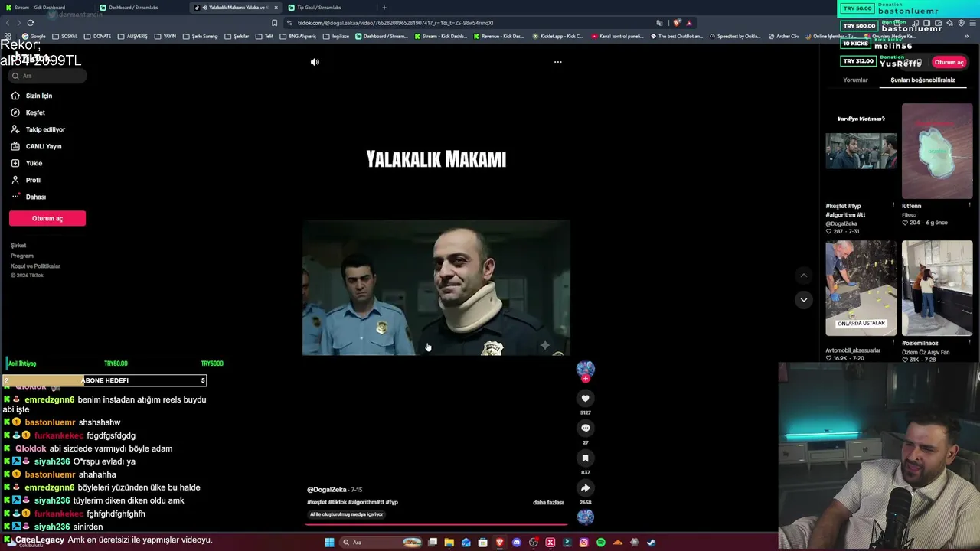Viewport: 980px width, 551px height.
Task: Seek on the video progress bar
Action: (436, 525)
